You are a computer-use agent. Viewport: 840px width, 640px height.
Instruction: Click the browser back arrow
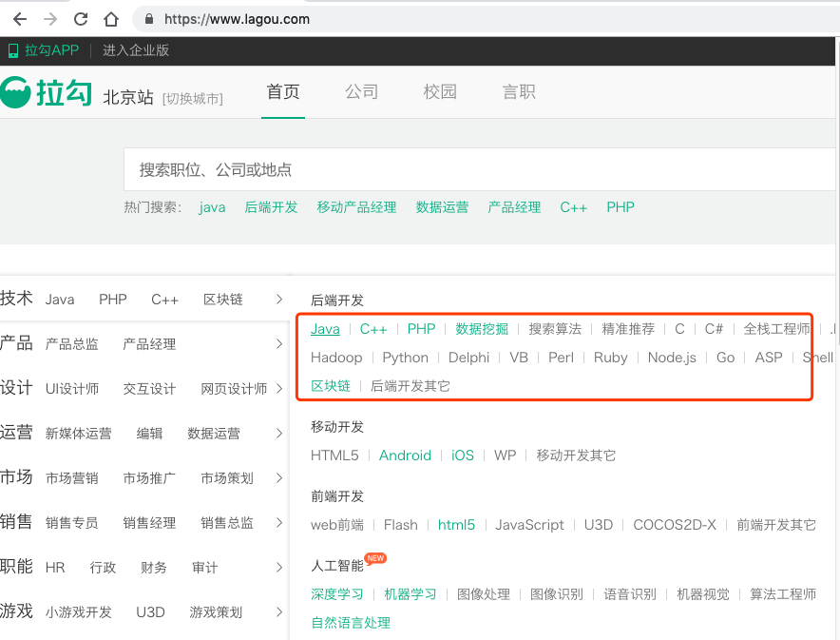[20, 19]
